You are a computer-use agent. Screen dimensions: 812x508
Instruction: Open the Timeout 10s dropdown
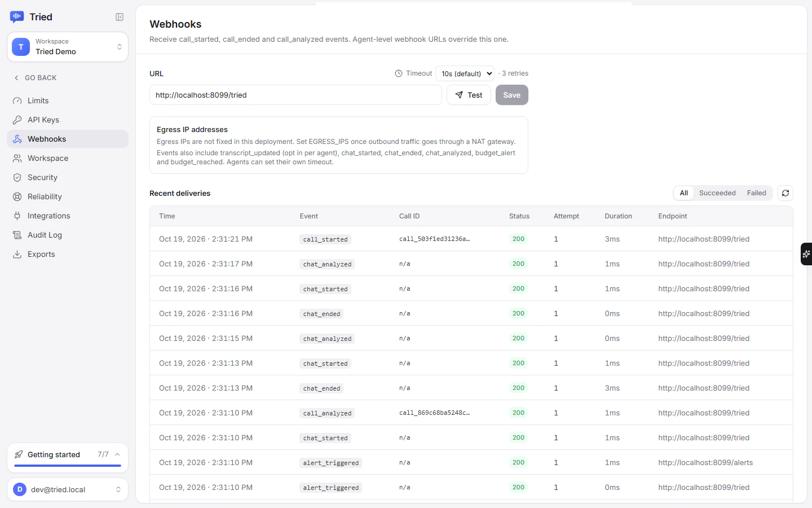465,73
